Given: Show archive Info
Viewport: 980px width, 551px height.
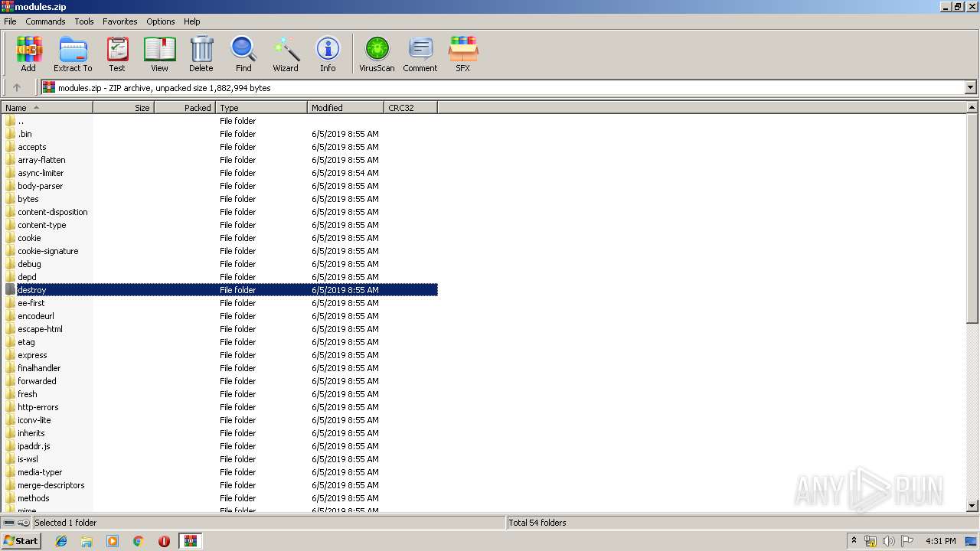Looking at the screenshot, I should [x=328, y=54].
